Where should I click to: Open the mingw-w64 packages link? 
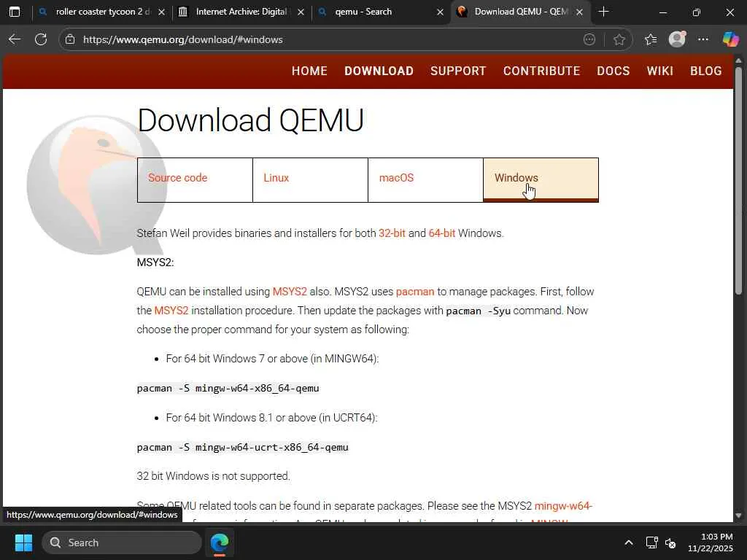[x=563, y=506]
